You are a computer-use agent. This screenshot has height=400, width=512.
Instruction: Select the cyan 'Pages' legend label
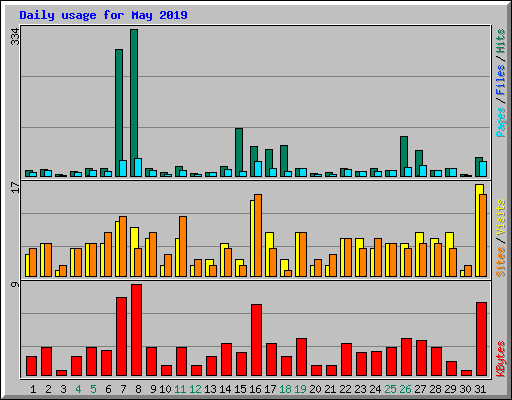tap(500, 122)
